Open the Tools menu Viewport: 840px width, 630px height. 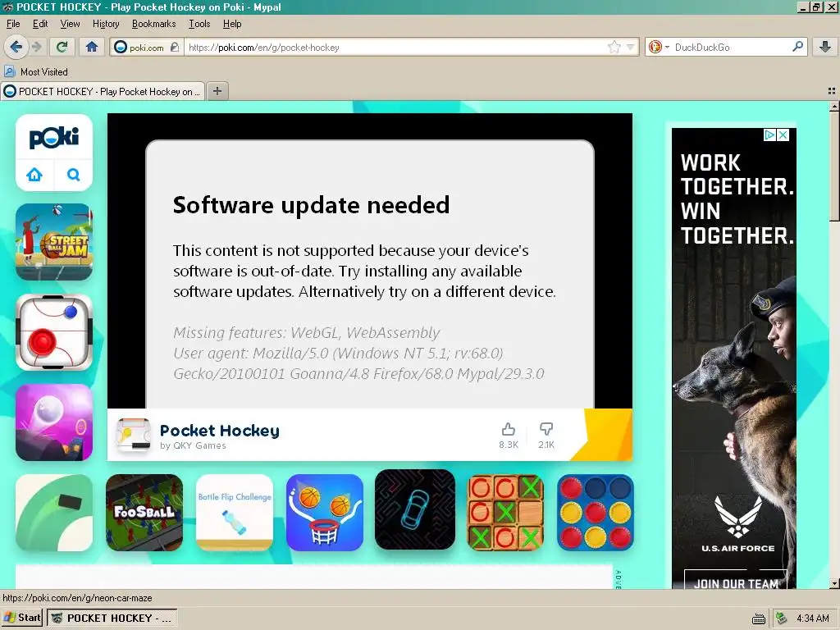(199, 24)
